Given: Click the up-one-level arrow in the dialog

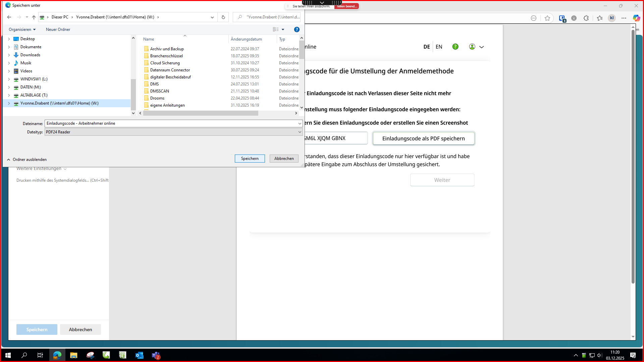Looking at the screenshot, I should (x=34, y=17).
